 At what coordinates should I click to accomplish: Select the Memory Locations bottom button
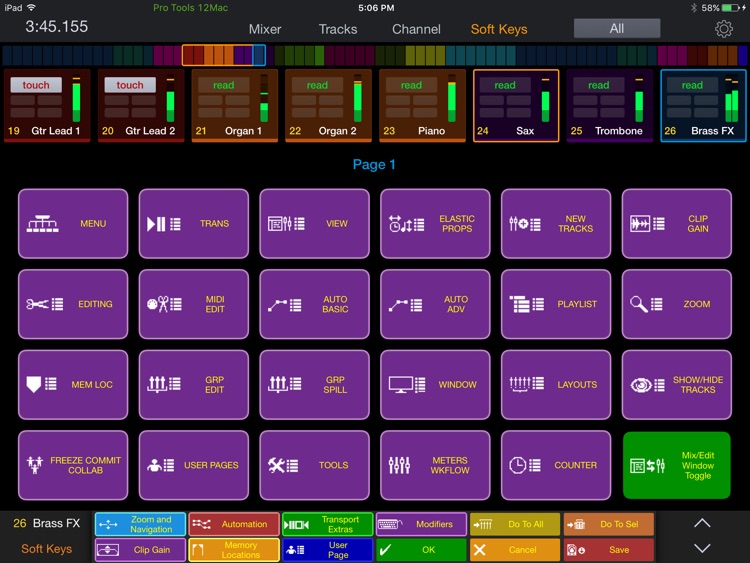234,550
